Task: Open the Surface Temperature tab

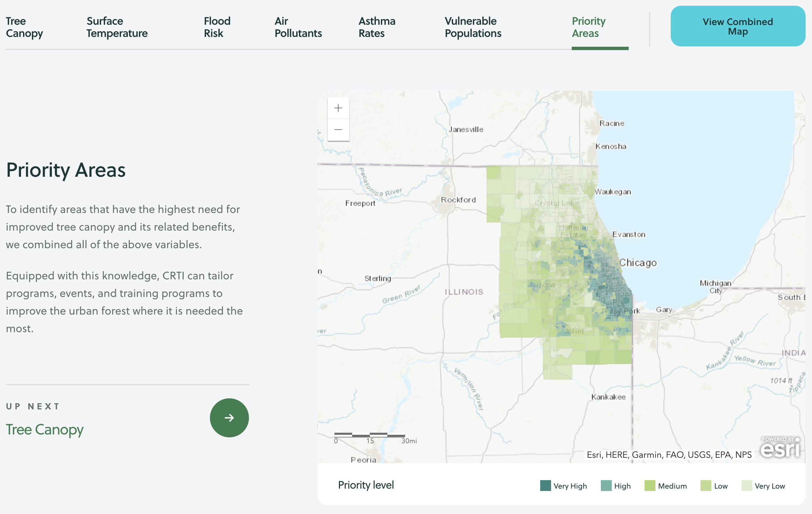Action: click(117, 27)
